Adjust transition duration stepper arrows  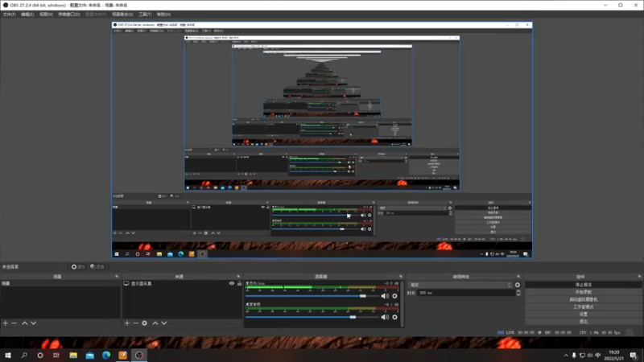point(518,293)
